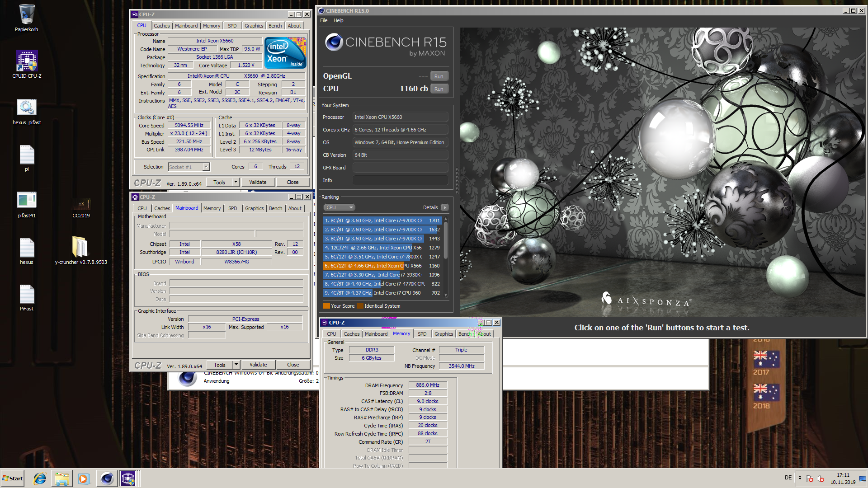Expand Tools dropdown arrow in Mainboard CPU-Z

coord(236,365)
